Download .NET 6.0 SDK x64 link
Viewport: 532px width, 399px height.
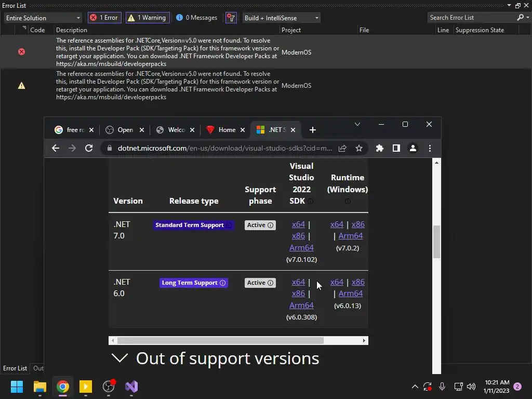(x=298, y=282)
